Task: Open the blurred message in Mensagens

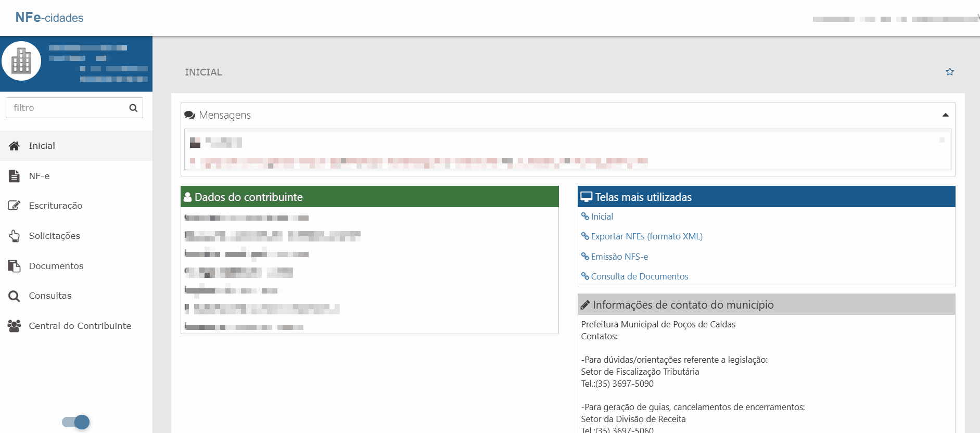Action: click(x=568, y=150)
